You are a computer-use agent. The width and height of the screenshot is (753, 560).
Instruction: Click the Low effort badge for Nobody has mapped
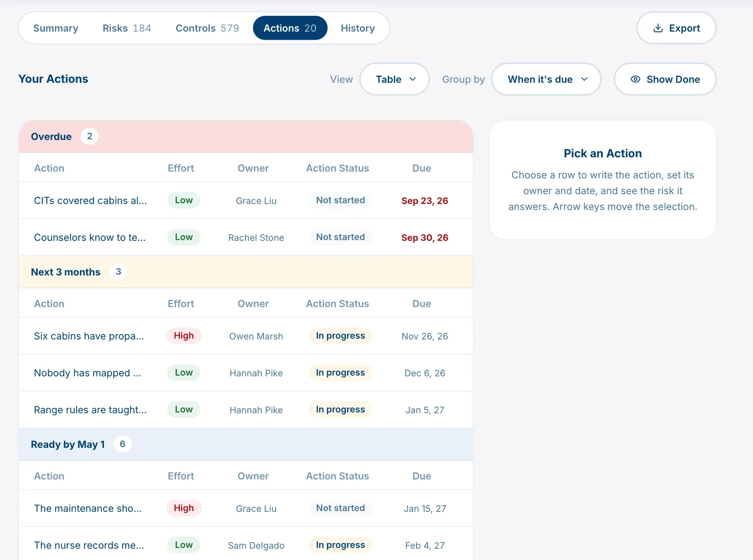[x=184, y=373]
